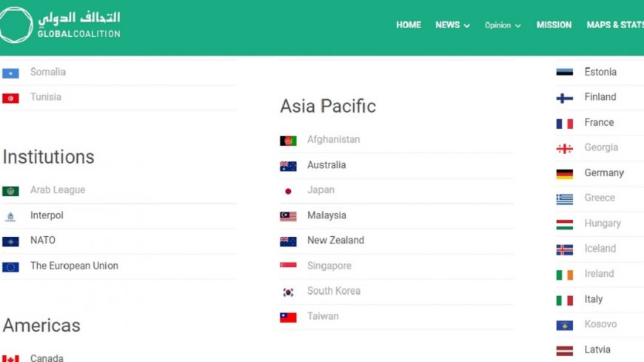Select the Japan text entry
Image resolution: width=644 pixels, height=362 pixels.
(321, 190)
